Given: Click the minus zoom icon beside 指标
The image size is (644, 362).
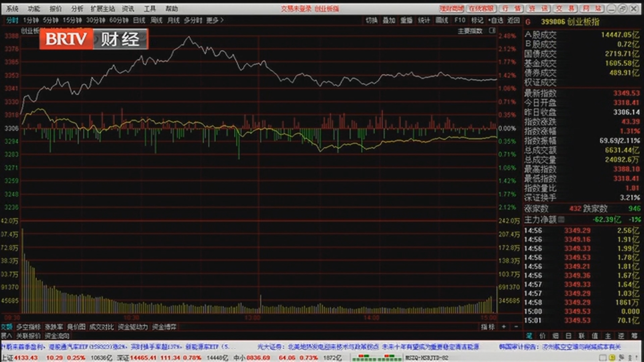Looking at the screenshot, I should tap(516, 326).
